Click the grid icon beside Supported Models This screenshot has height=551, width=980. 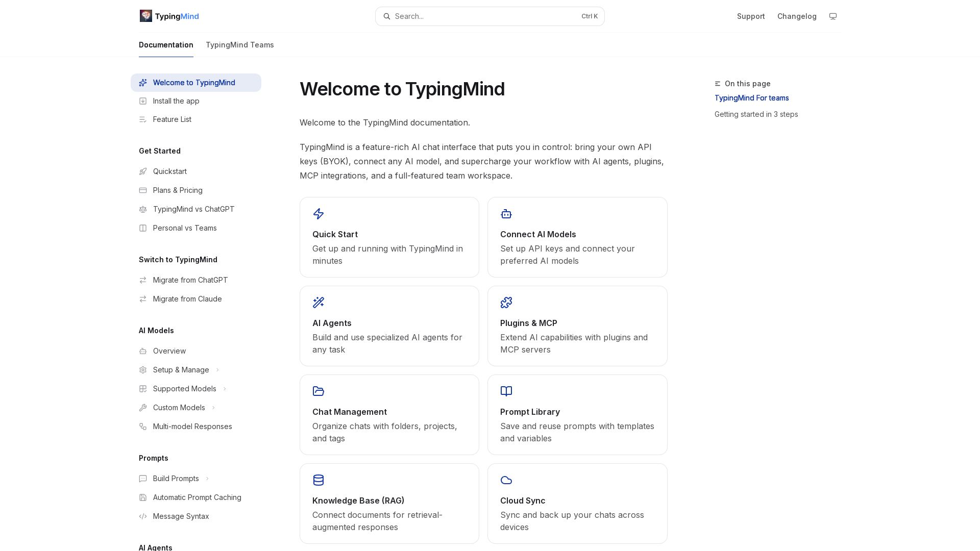pyautogui.click(x=143, y=389)
